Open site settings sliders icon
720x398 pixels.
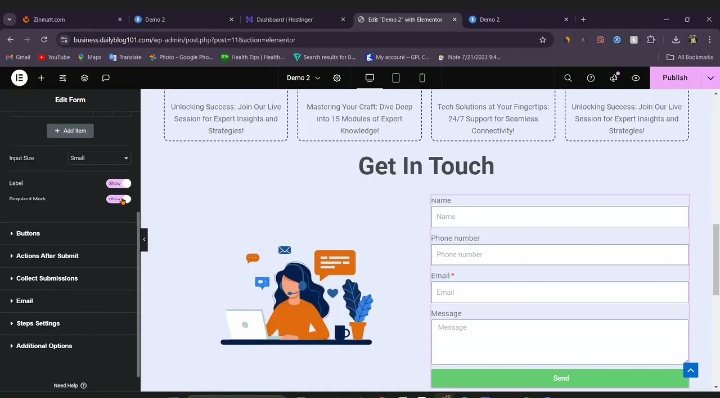[x=63, y=78]
